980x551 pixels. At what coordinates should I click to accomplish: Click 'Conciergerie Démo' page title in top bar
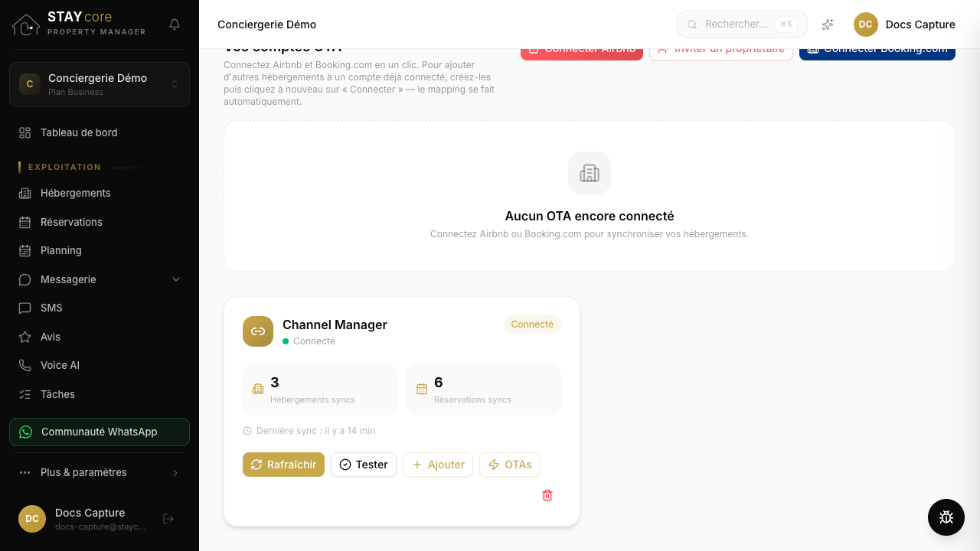(x=266, y=24)
